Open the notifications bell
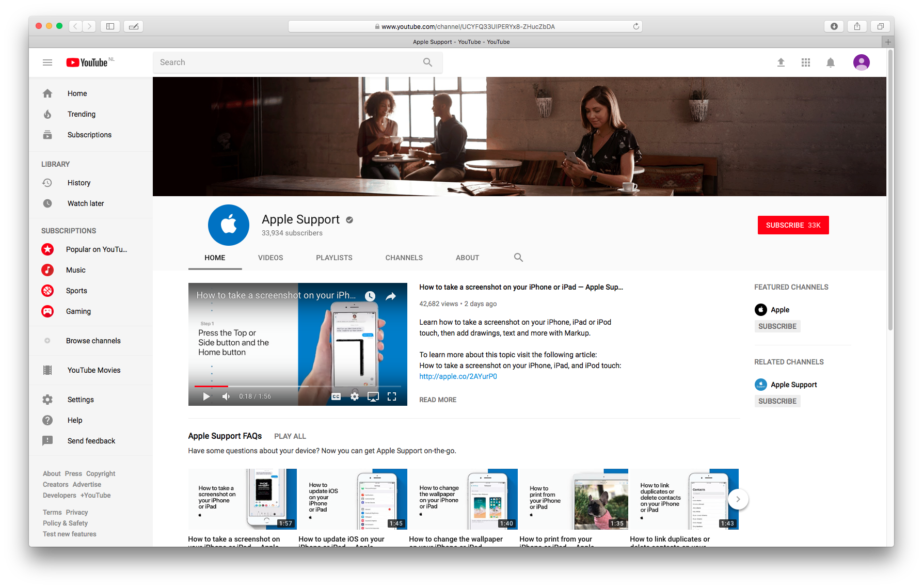923x588 pixels. [831, 62]
